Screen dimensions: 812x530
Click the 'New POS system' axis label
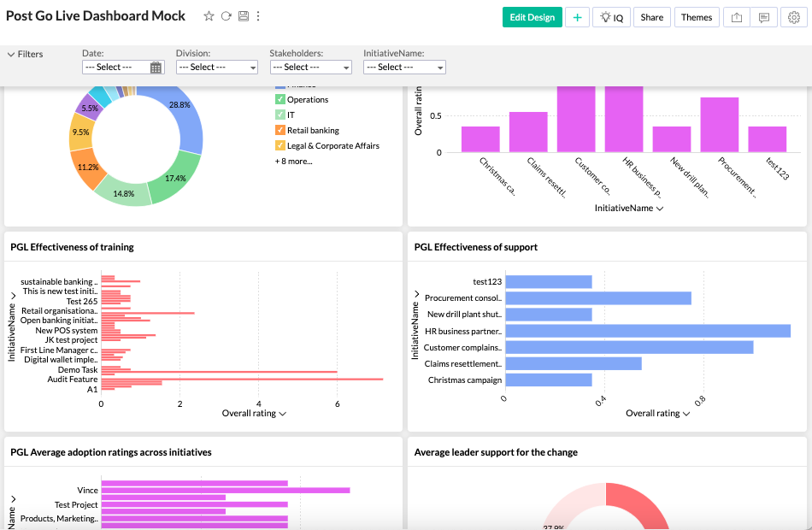click(67, 331)
